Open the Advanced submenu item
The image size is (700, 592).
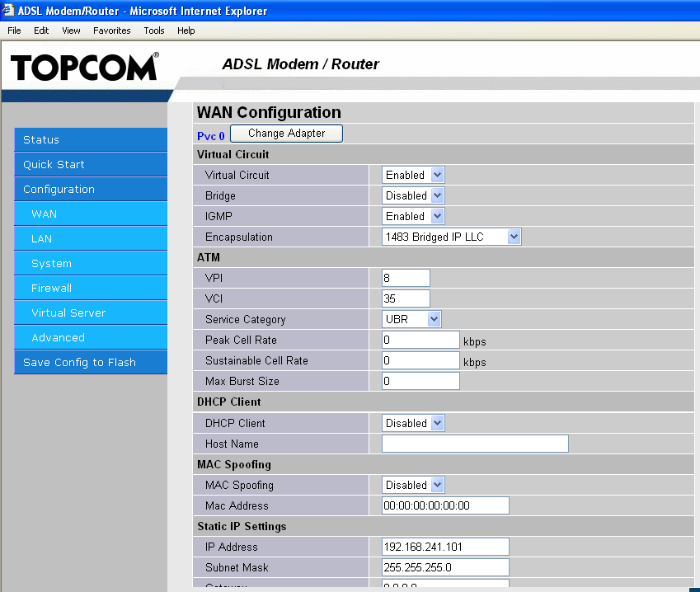click(x=91, y=337)
